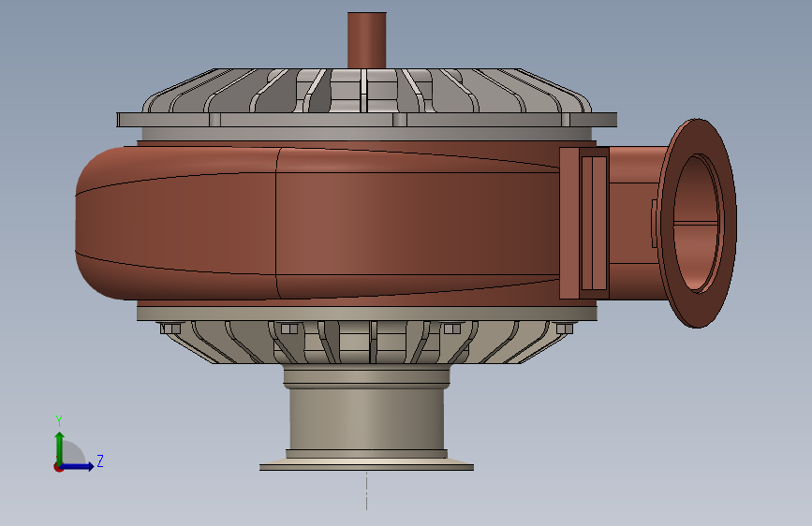
Task: Select the brown vertical shaft on top
Action: (x=366, y=40)
